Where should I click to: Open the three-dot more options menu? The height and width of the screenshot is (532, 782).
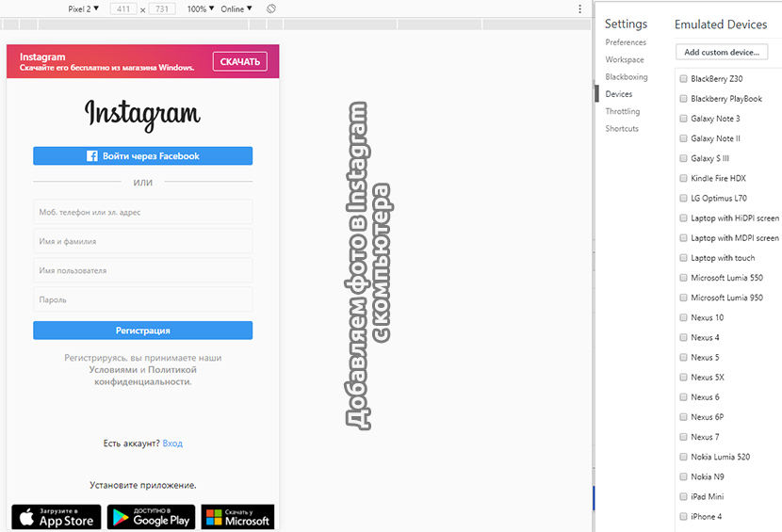click(x=579, y=9)
